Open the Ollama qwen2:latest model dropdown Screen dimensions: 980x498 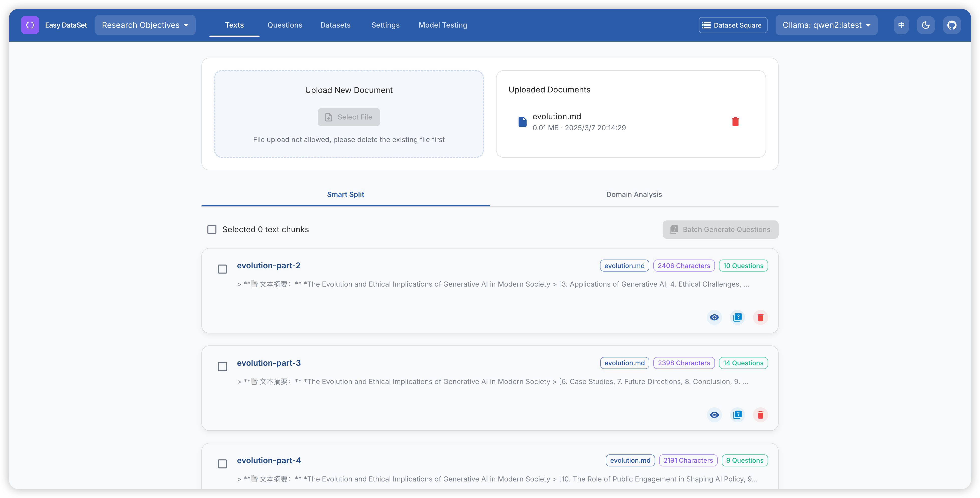click(826, 25)
